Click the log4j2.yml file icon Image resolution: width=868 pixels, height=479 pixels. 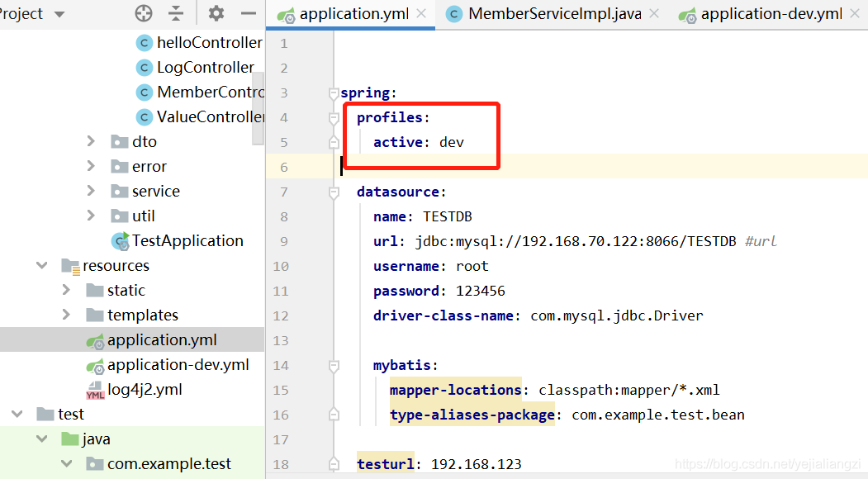coord(95,389)
